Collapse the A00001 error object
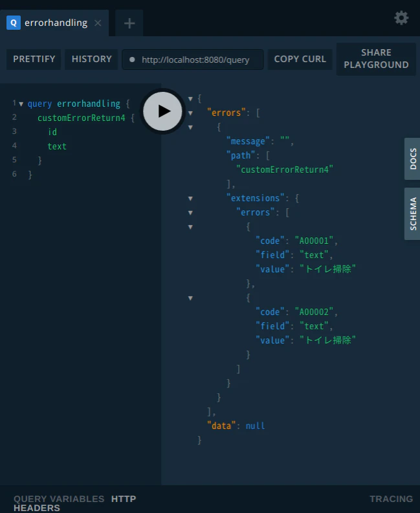The image size is (420, 513). coord(190,226)
